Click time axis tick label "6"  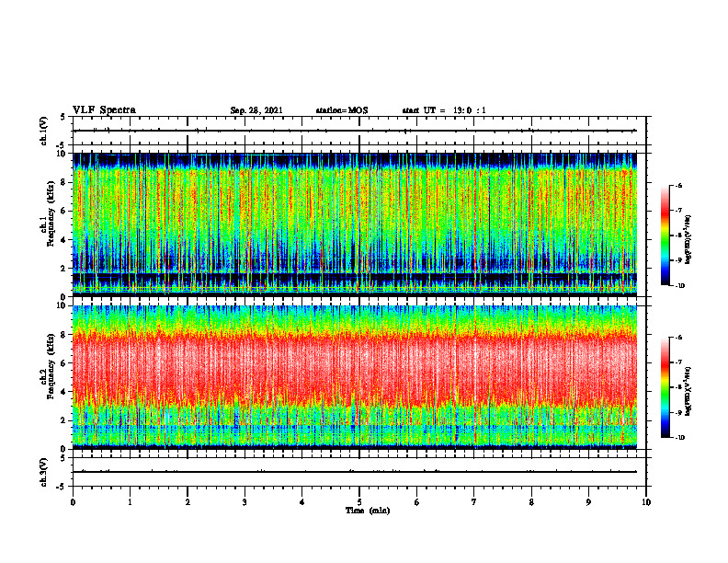coord(417,502)
